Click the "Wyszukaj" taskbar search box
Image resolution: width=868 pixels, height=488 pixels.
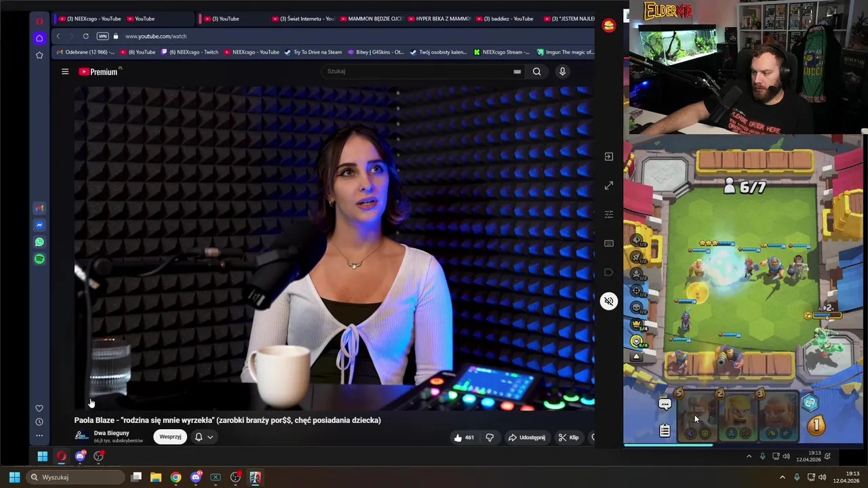[x=76, y=477]
